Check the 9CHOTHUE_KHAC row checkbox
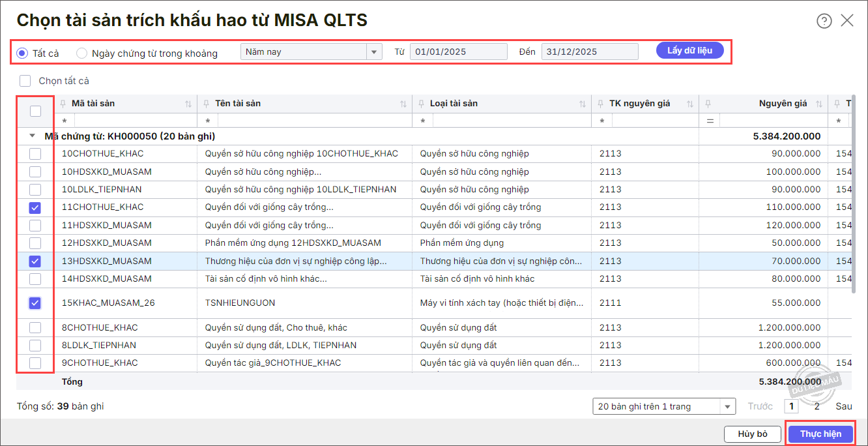868x446 pixels. tap(35, 363)
